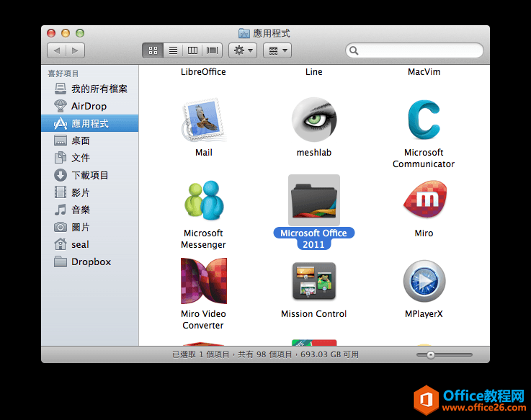
Task: Adjust the icon size slider
Action: coord(431,354)
